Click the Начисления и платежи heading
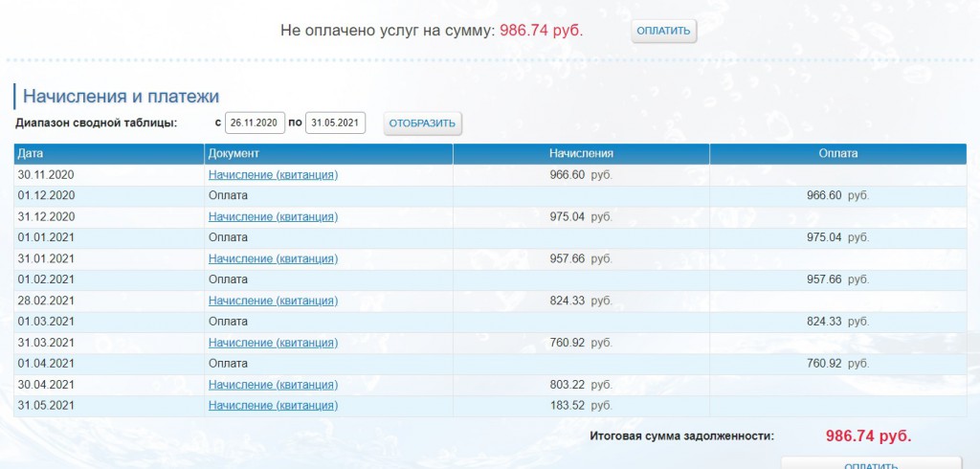 122,96
